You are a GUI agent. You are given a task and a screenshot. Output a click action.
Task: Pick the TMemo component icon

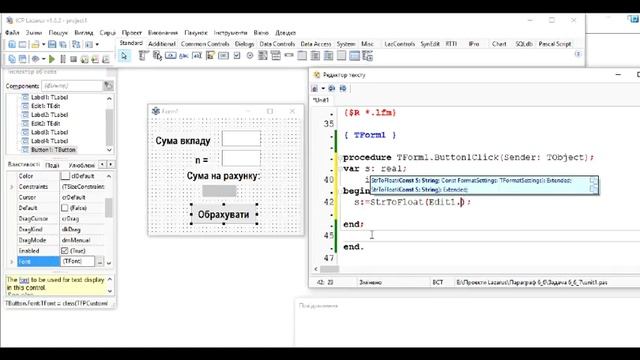(210, 56)
